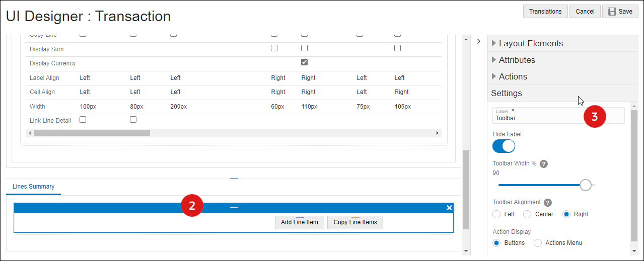This screenshot has height=261, width=644.
Task: Select Actions Menu display option
Action: [x=538, y=243]
